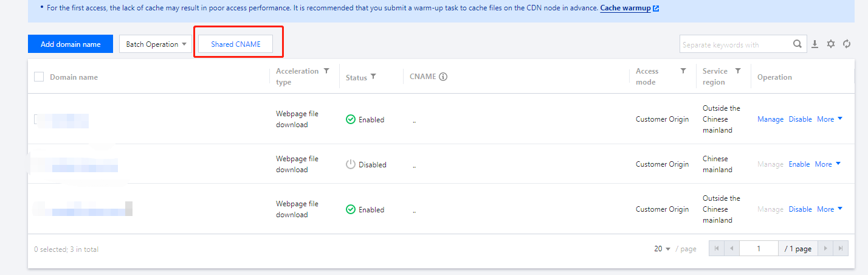Refresh the domain list
This screenshot has width=868, height=275.
(847, 44)
